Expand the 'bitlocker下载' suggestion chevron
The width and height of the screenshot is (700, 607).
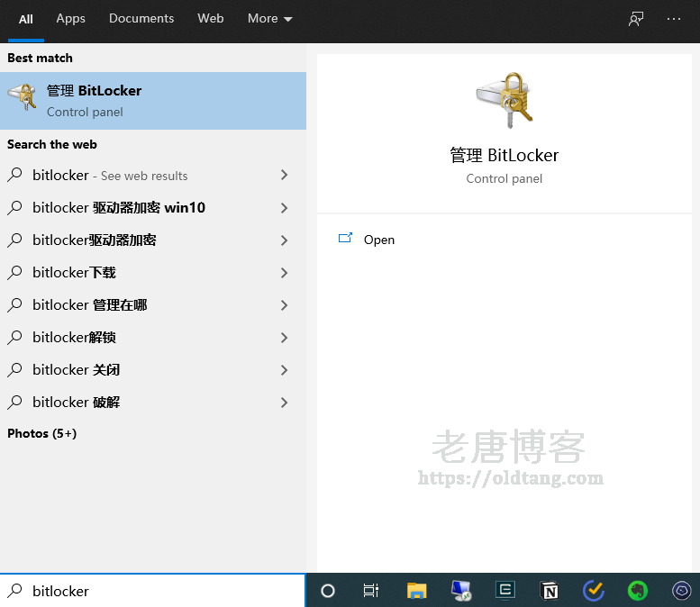pos(284,273)
